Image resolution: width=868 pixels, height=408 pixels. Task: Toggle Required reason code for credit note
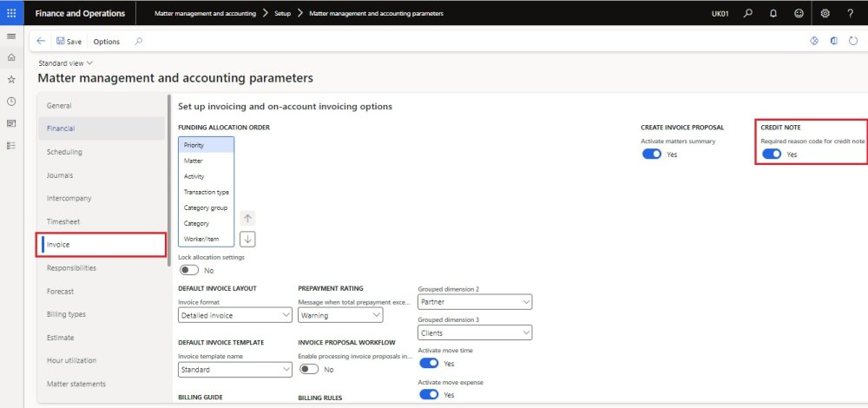[x=772, y=155]
